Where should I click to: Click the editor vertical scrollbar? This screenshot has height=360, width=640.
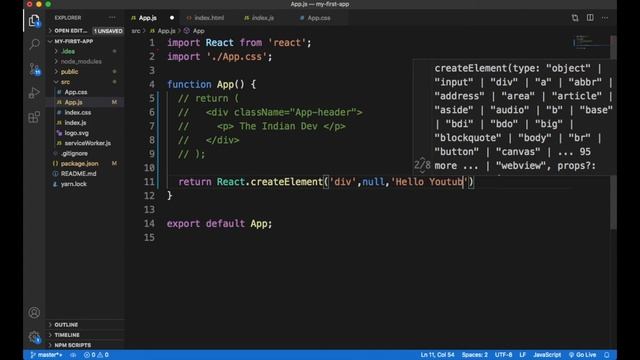click(613, 133)
